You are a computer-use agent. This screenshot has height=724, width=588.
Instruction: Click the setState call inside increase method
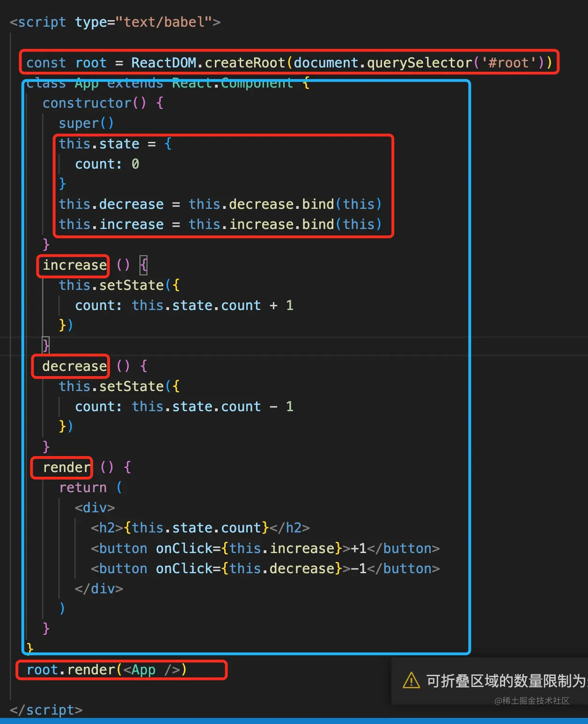pos(119,285)
